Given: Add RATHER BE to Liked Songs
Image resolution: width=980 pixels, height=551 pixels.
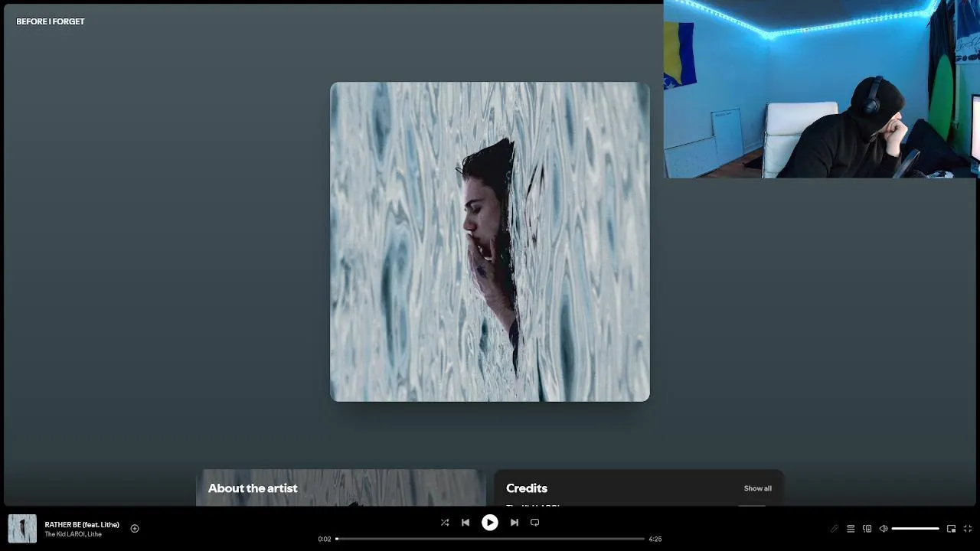Looking at the screenshot, I should tap(135, 528).
